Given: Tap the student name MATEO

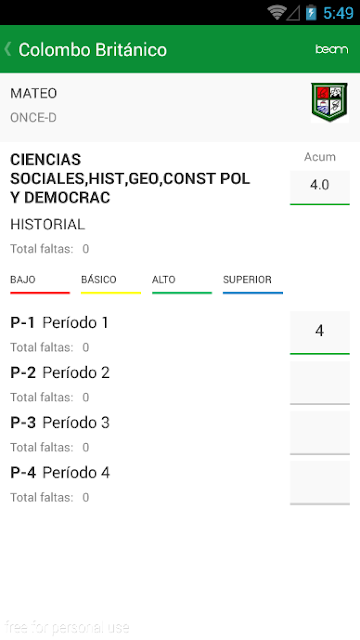Looking at the screenshot, I should (33, 93).
